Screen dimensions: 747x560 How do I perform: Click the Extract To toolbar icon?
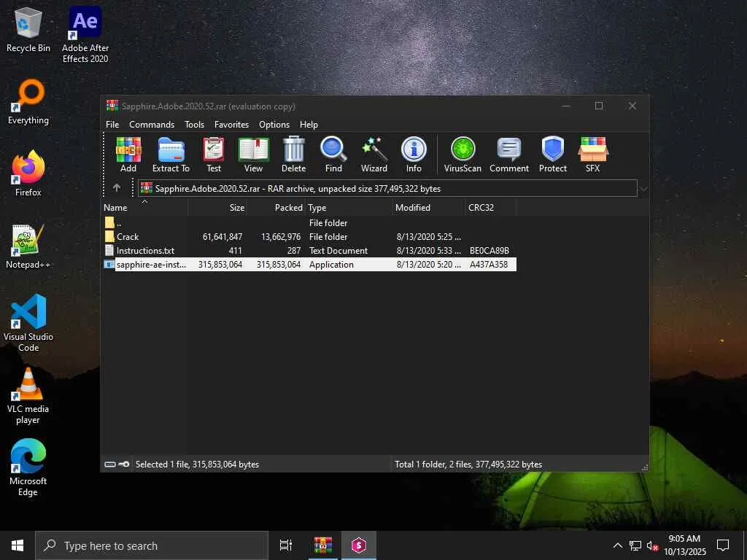[171, 155]
